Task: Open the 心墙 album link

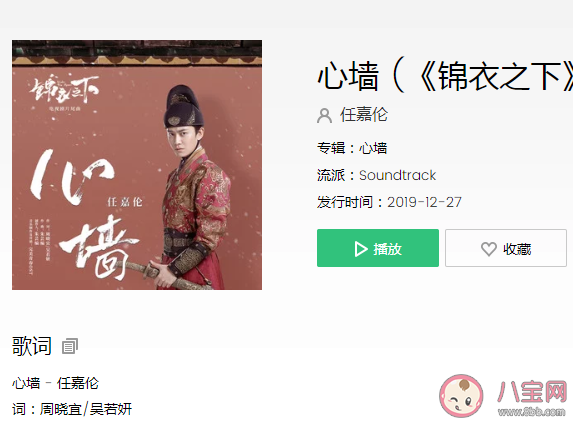Action: tap(373, 148)
